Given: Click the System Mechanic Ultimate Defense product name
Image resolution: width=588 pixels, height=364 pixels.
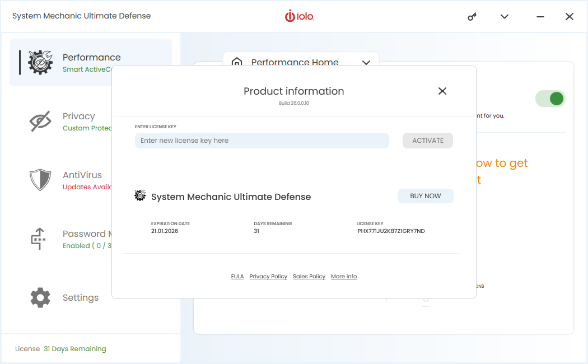Looking at the screenshot, I should pyautogui.click(x=231, y=197).
